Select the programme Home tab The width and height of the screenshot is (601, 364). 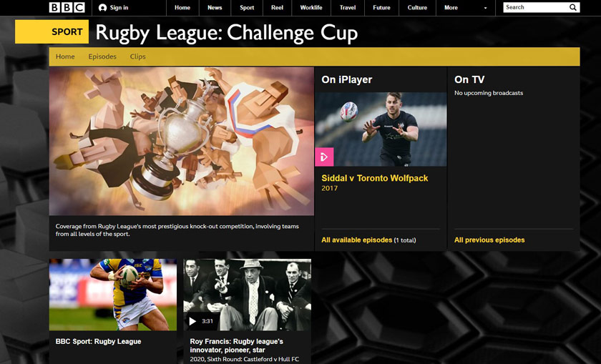tap(65, 56)
